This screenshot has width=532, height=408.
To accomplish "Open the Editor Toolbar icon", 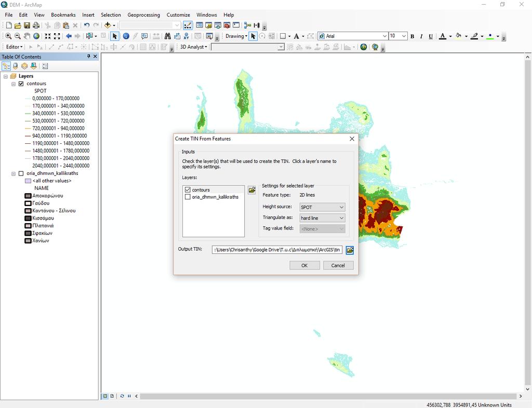I will 187,25.
